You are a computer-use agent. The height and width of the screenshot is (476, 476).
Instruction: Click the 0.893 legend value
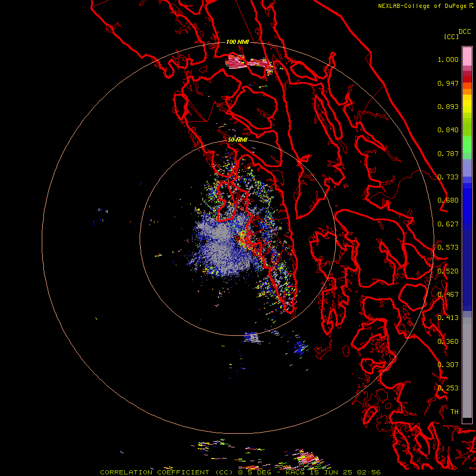click(x=448, y=106)
